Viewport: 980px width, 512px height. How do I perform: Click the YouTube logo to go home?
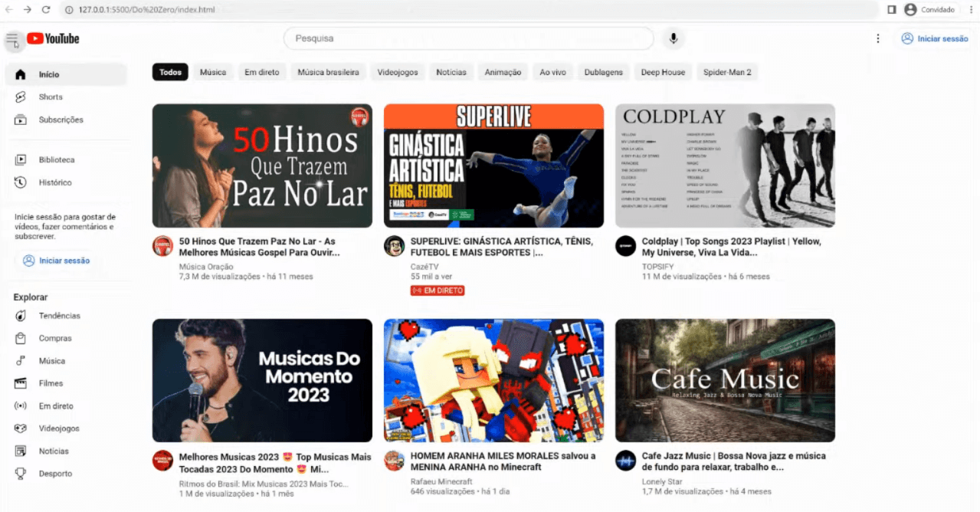52,38
